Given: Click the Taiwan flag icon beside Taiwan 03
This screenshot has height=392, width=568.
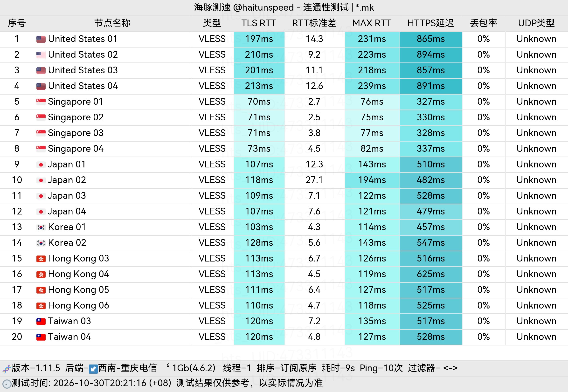Looking at the screenshot, I should pos(41,321).
